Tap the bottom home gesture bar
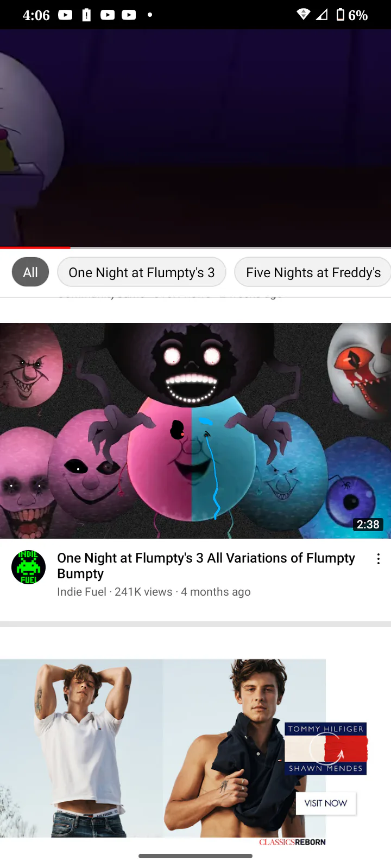391x868 pixels. click(x=195, y=856)
